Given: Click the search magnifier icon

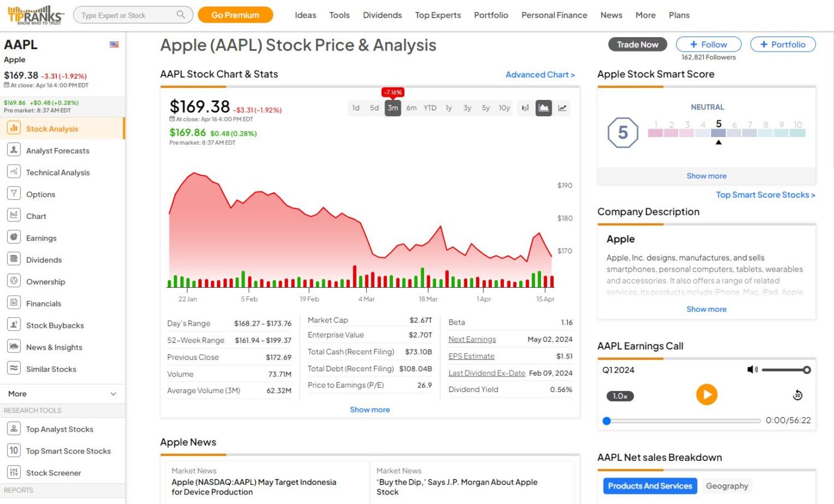Looking at the screenshot, I should (181, 15).
